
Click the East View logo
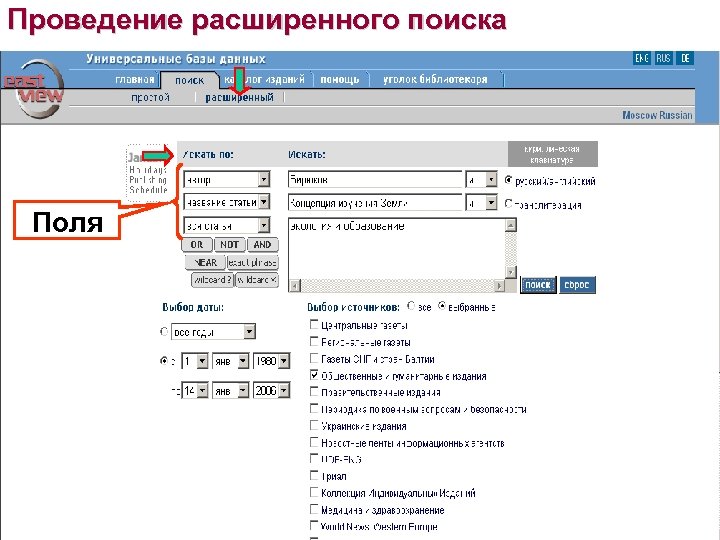point(34,88)
